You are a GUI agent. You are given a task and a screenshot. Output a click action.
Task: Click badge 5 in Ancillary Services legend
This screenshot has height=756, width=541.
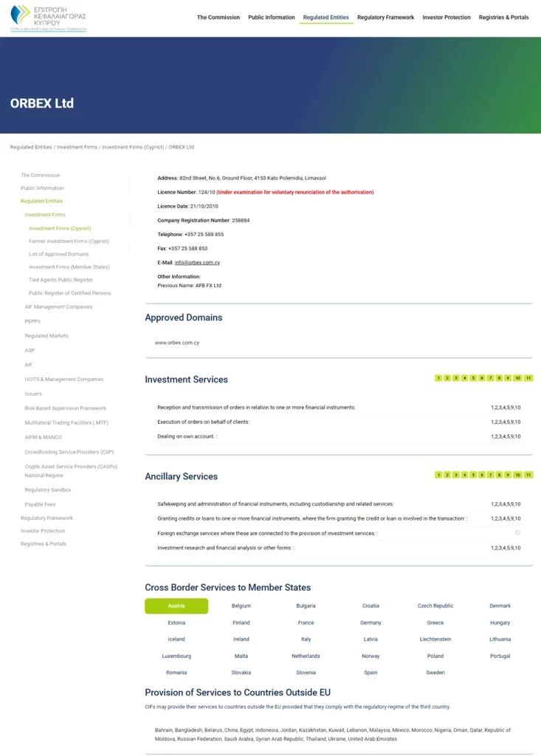(473, 475)
